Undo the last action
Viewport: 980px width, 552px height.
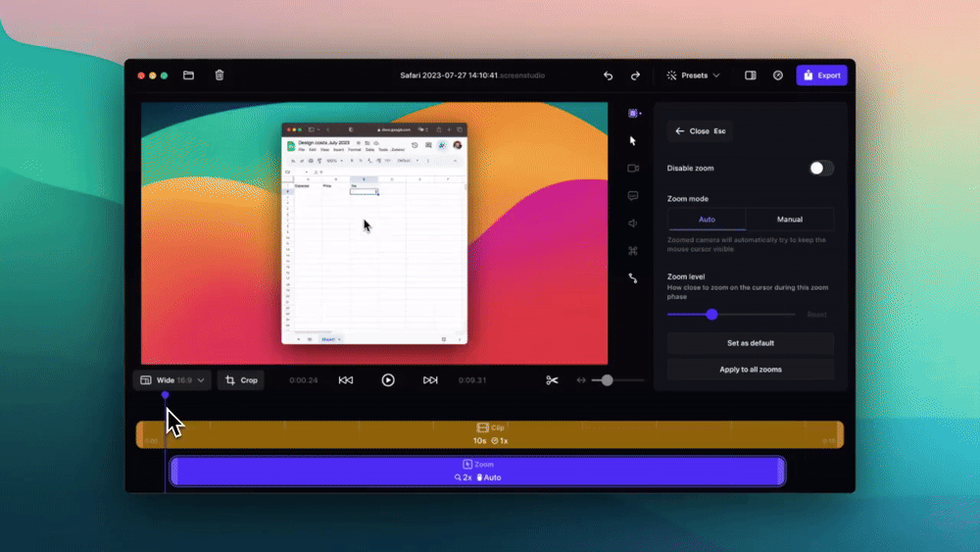(609, 75)
